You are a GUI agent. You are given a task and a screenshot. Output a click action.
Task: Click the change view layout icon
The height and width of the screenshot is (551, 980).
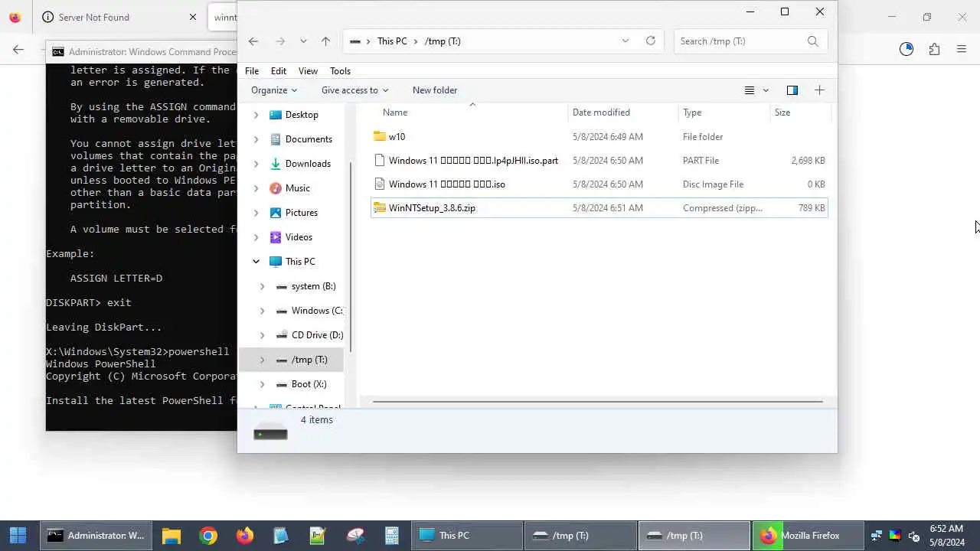coord(750,90)
